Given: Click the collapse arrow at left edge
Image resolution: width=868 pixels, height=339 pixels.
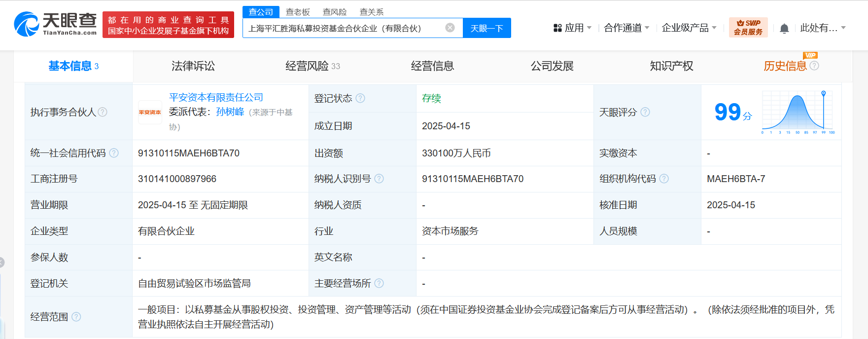Looking at the screenshot, I should click(x=1, y=263).
